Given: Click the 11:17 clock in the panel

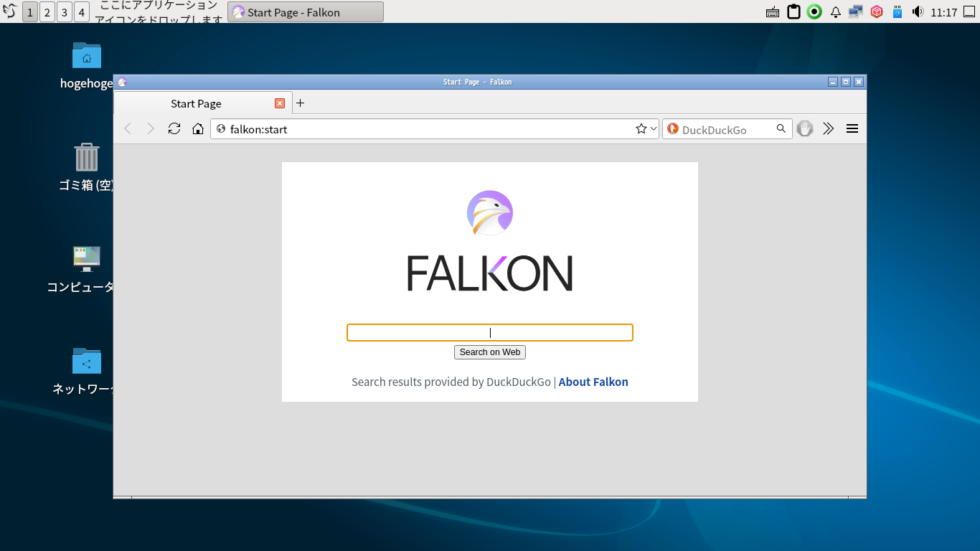Looking at the screenshot, I should (x=944, y=12).
